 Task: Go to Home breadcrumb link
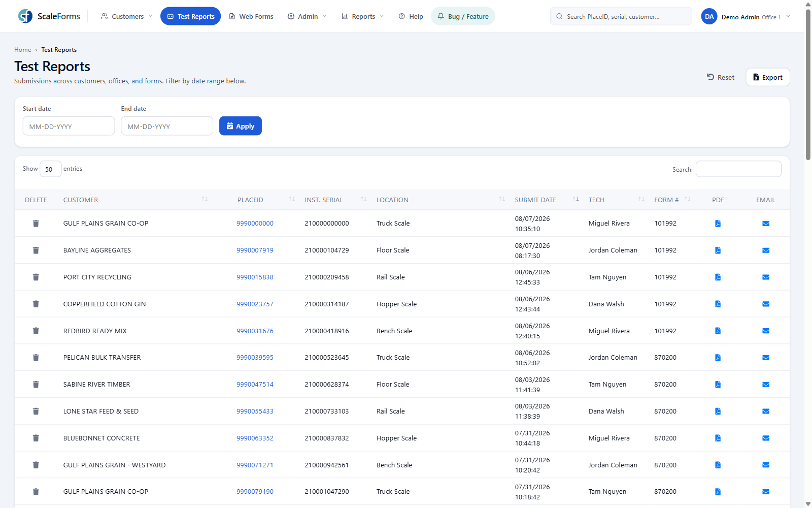23,50
